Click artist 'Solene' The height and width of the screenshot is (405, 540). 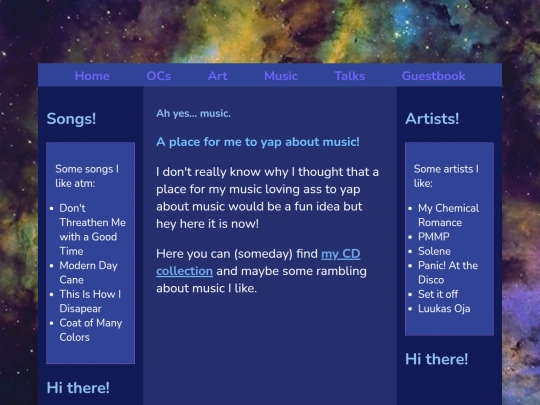pyautogui.click(x=434, y=251)
